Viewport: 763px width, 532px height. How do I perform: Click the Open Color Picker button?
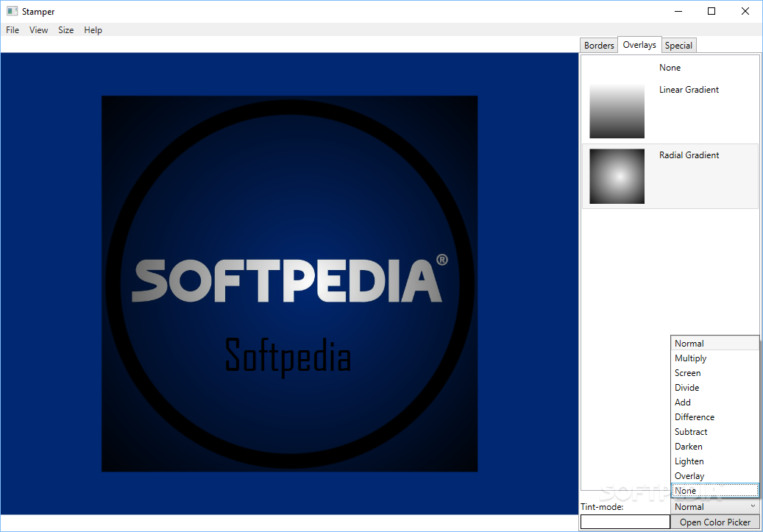coord(715,522)
